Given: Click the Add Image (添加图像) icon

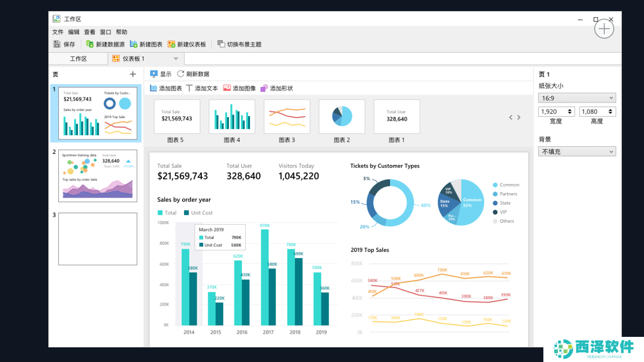Looking at the screenshot, I should tap(227, 88).
